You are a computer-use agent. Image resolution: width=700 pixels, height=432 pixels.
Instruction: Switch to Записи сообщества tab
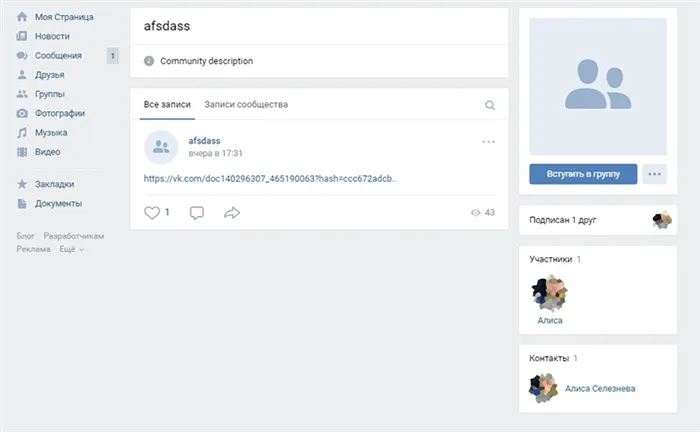(x=246, y=104)
